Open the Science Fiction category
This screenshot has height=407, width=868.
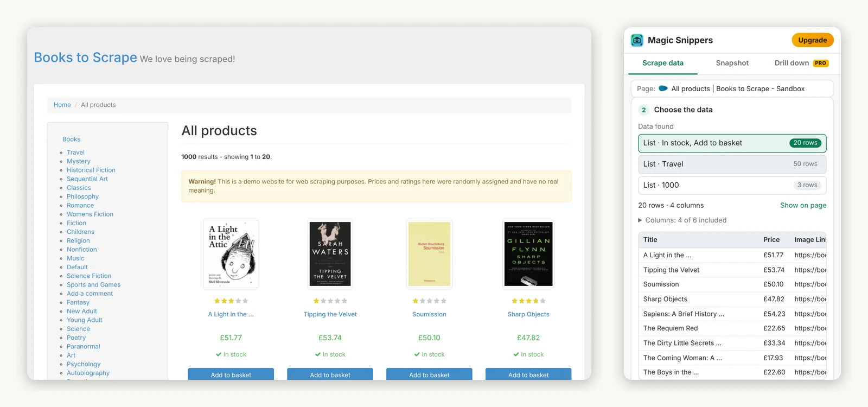click(x=89, y=276)
